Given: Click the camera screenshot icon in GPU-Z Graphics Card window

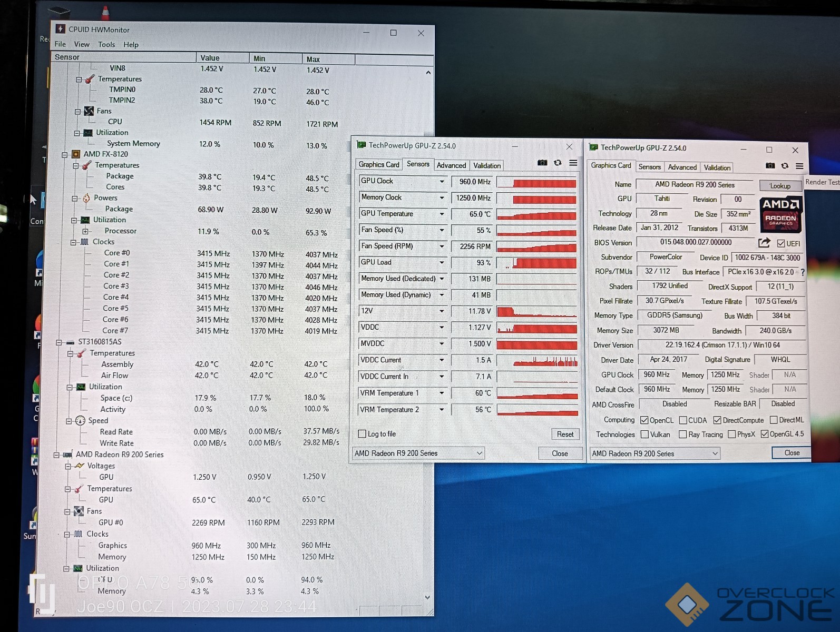Looking at the screenshot, I should 770,165.
